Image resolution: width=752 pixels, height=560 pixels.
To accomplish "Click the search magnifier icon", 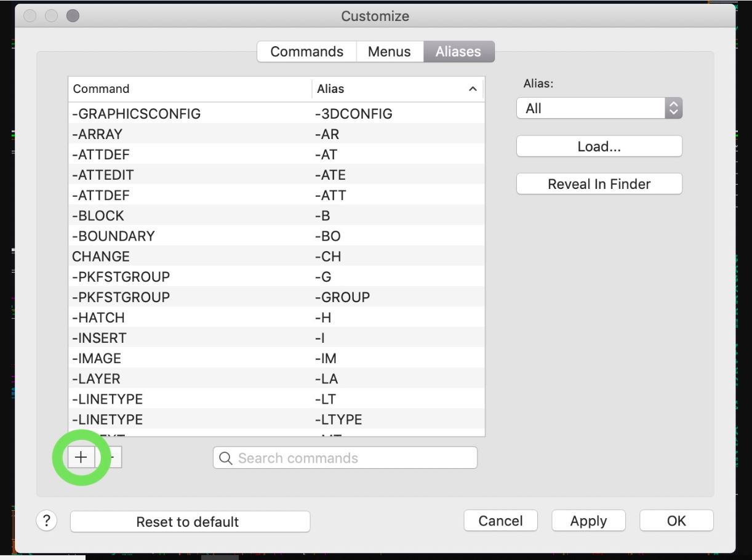I will coord(225,458).
